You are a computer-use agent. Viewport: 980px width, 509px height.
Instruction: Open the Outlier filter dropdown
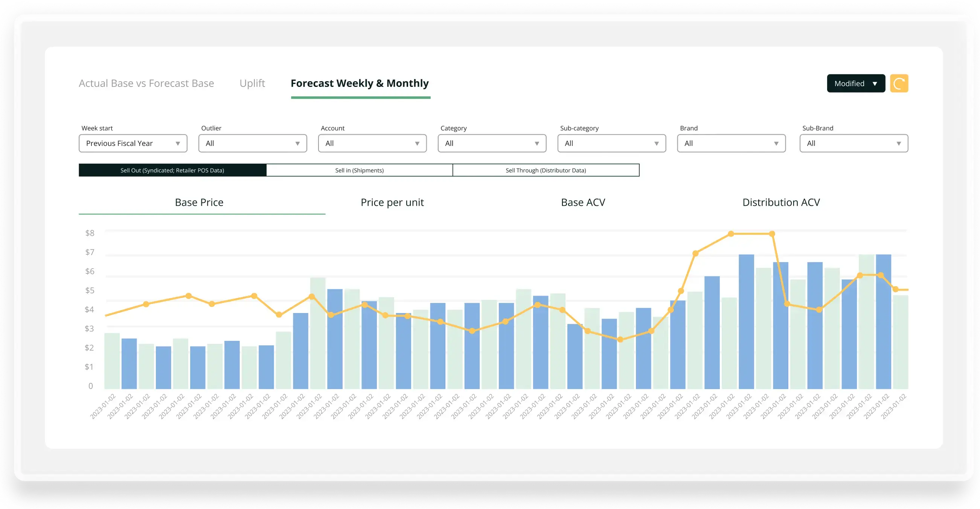(252, 143)
